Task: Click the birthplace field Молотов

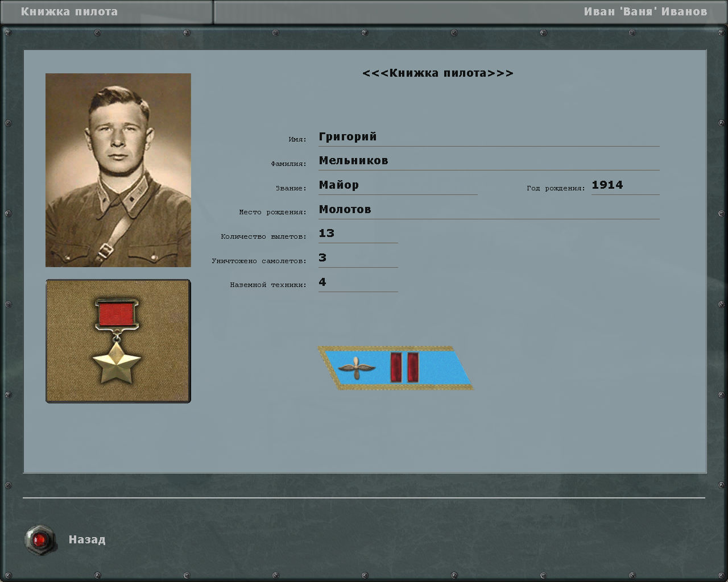Action: [x=489, y=210]
